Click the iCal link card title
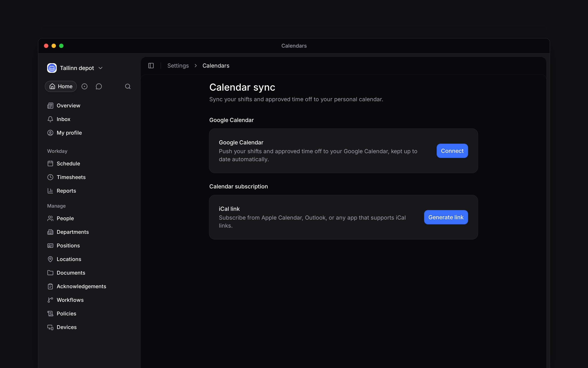588x368 pixels. coord(229,209)
